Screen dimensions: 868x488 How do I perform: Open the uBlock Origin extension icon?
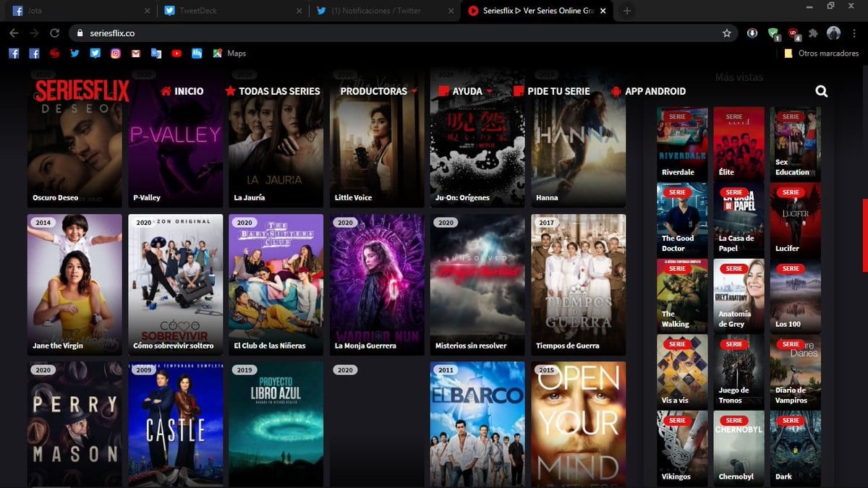click(793, 33)
